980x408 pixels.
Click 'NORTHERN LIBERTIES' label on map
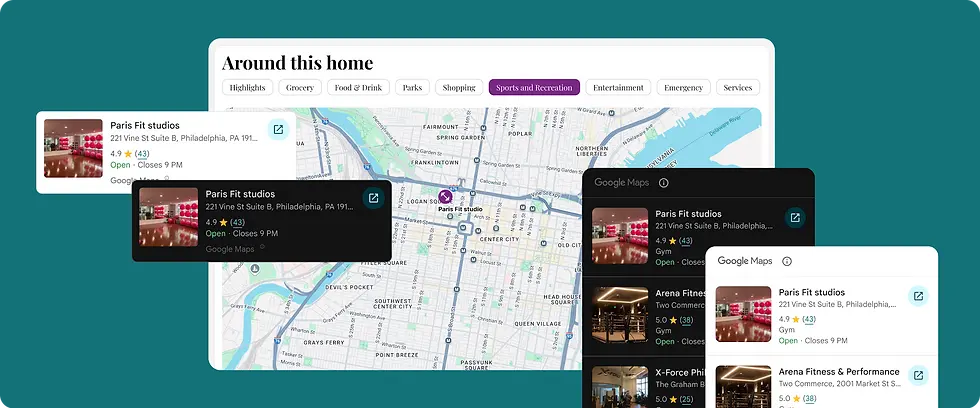pyautogui.click(x=591, y=152)
